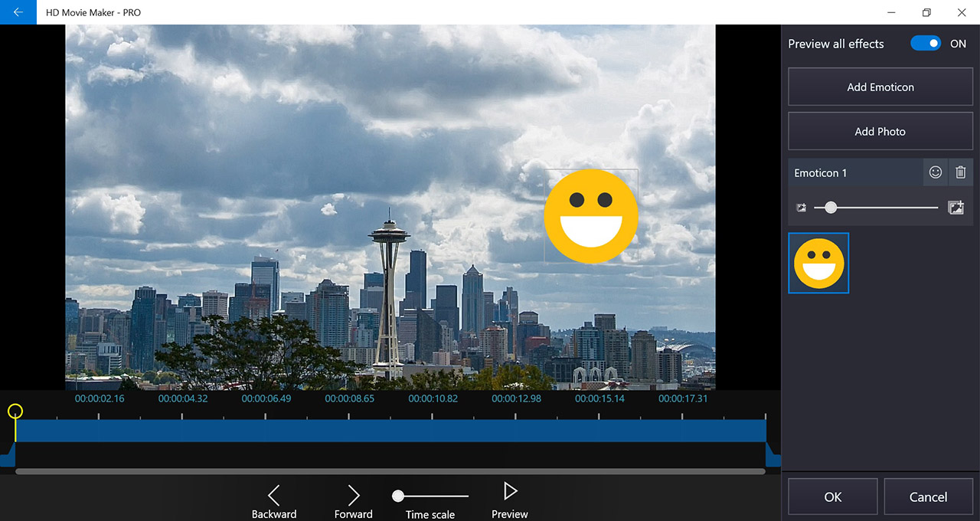Step Backward with the left chevron
This screenshot has height=521, width=980.
pyautogui.click(x=274, y=495)
